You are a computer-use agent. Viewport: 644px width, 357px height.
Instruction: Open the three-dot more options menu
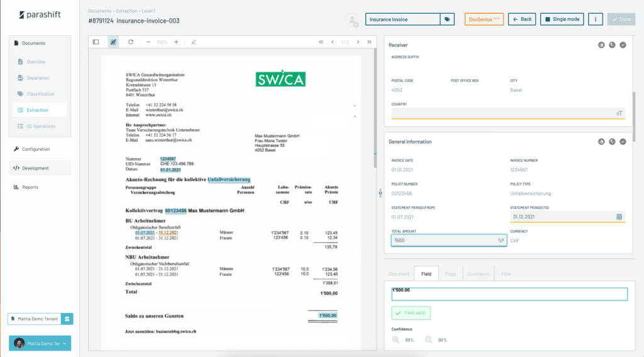[596, 20]
